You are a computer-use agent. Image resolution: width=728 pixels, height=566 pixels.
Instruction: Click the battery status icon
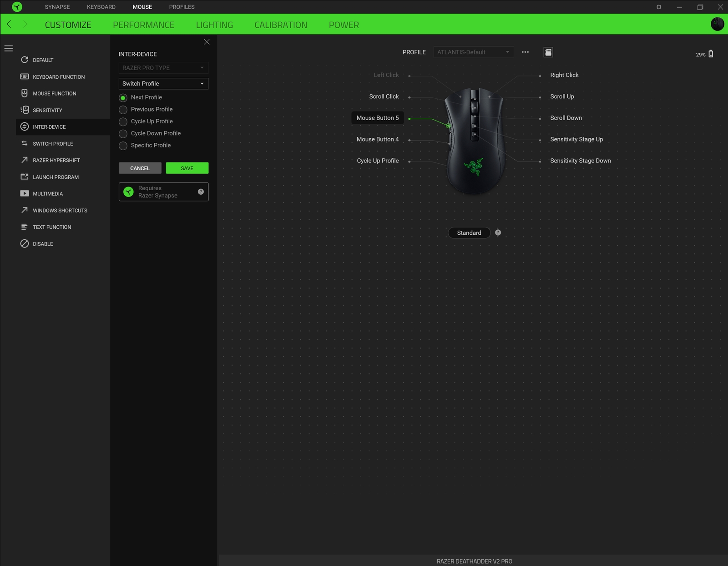(x=711, y=54)
